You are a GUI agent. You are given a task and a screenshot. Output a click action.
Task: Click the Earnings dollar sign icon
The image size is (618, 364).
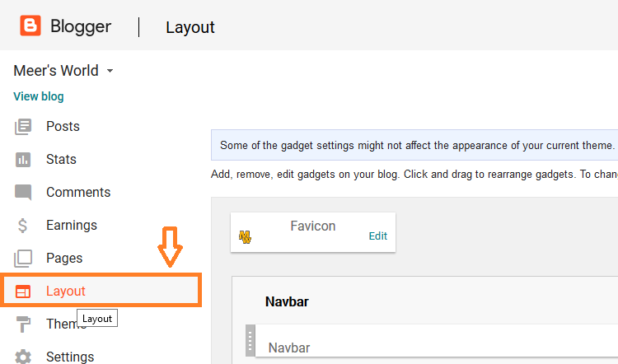pos(22,226)
